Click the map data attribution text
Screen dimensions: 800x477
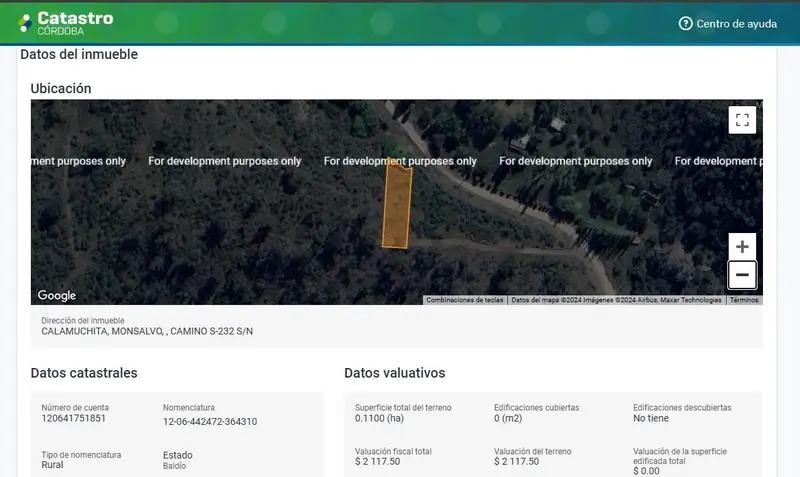pyautogui.click(x=616, y=300)
